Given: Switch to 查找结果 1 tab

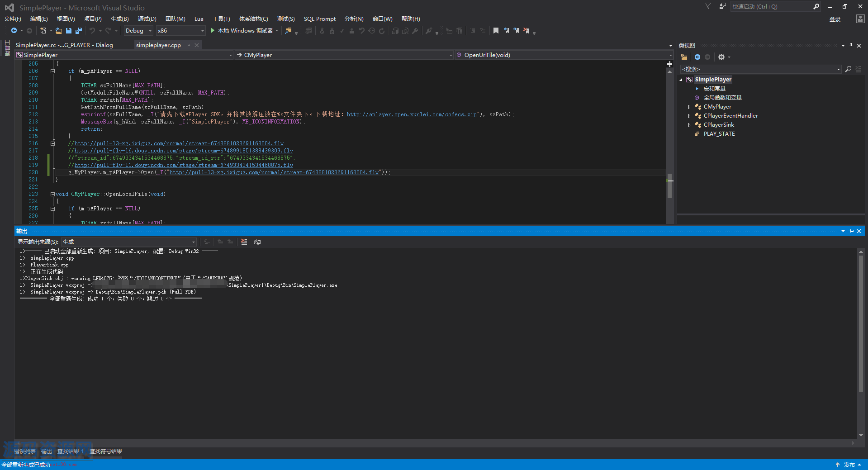Looking at the screenshot, I should (71, 451).
